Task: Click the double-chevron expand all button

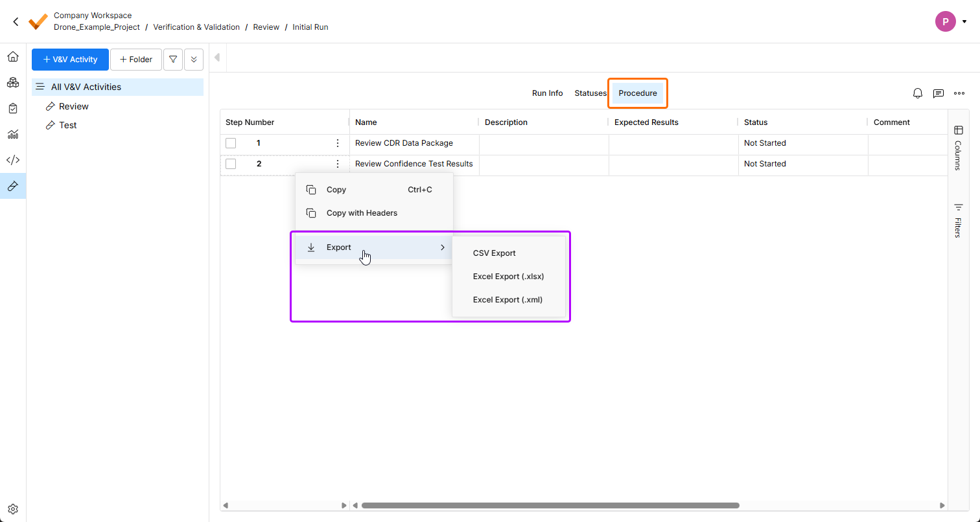Action: [x=194, y=60]
